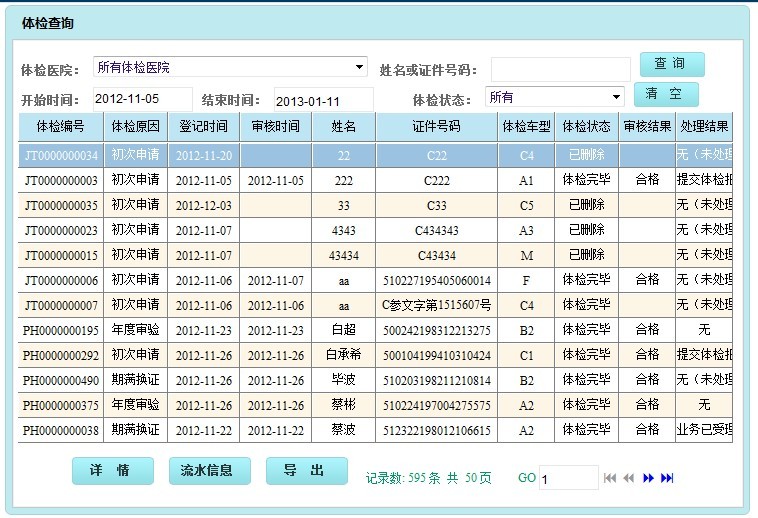Select row PH0000000038
The image size is (758, 518).
click(375, 430)
